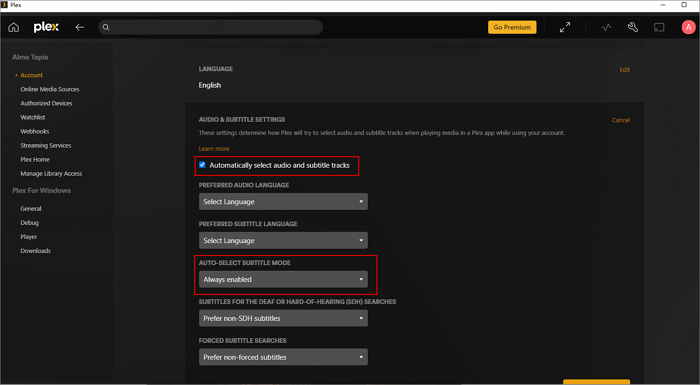
Task: Click the Plex logo
Action: (x=46, y=27)
